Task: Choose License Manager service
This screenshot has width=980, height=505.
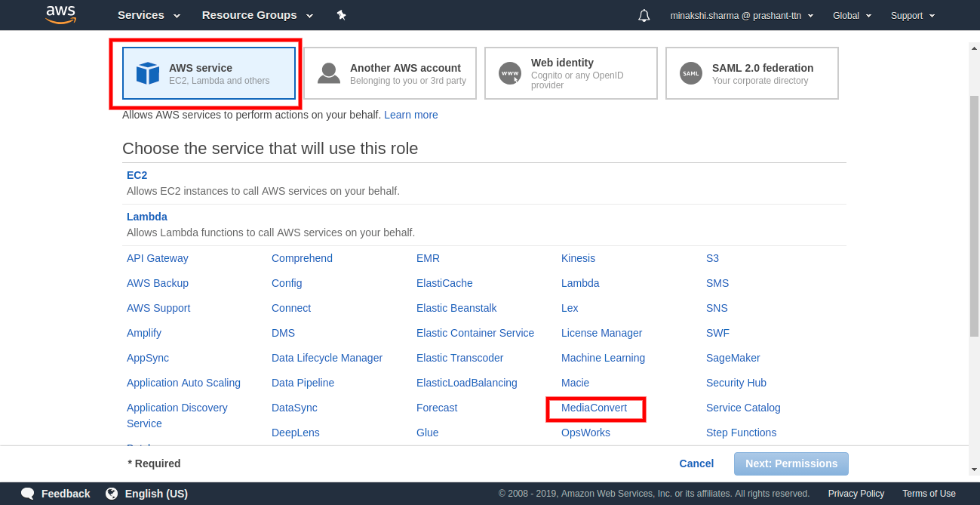Action: pyautogui.click(x=601, y=333)
